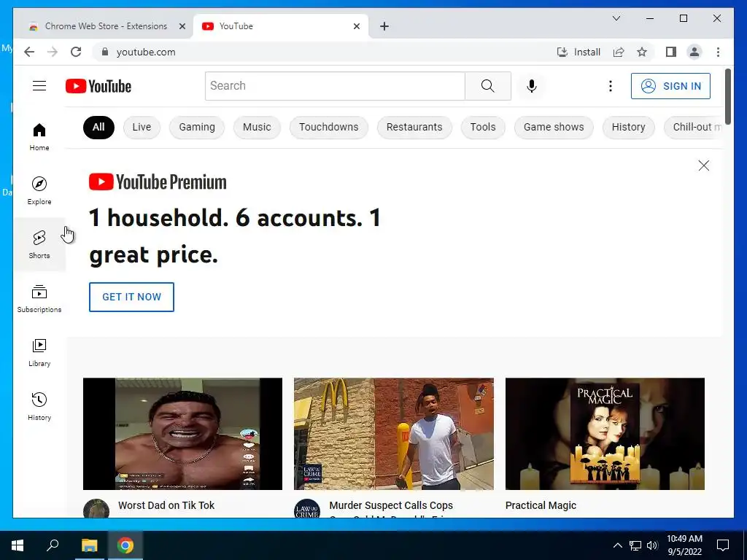Go to Home in sidebar
The width and height of the screenshot is (747, 560).
[39, 136]
